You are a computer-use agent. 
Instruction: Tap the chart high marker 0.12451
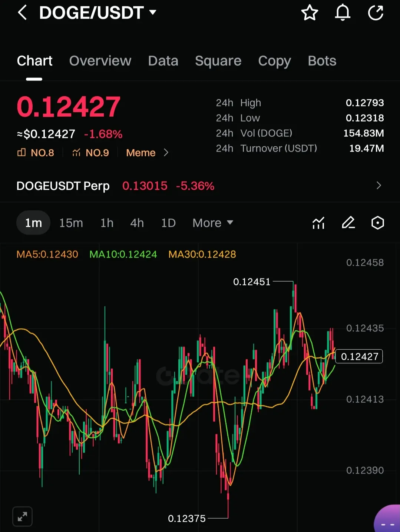(x=252, y=282)
